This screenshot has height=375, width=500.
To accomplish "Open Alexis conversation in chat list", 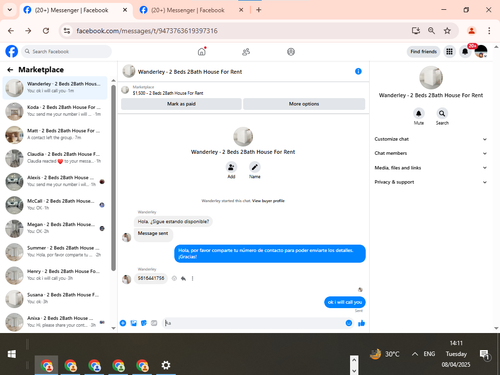I will click(x=55, y=181).
